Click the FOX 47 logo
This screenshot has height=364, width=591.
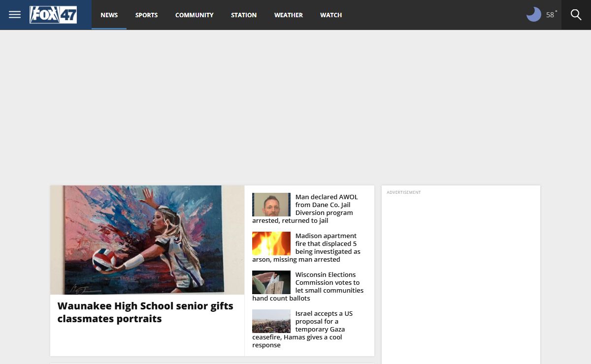[x=53, y=15]
